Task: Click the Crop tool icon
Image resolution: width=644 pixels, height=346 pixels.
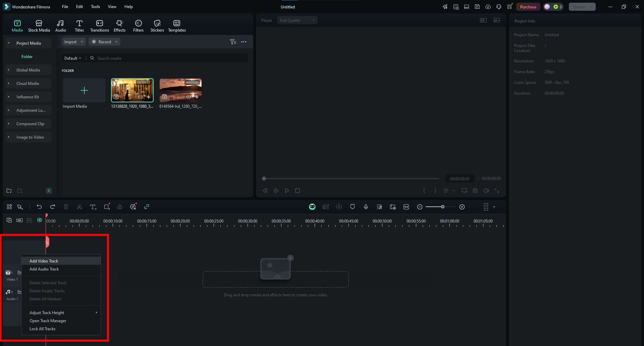Action: coord(107,207)
